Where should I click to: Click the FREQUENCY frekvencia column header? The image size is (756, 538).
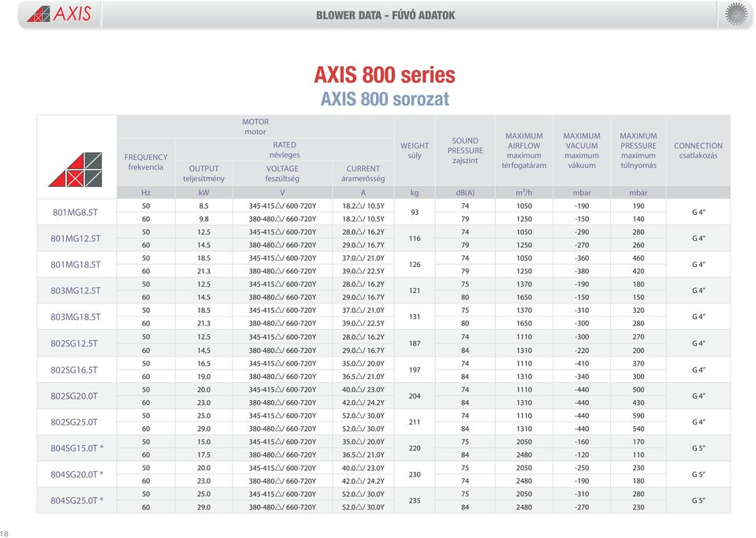click(x=146, y=161)
